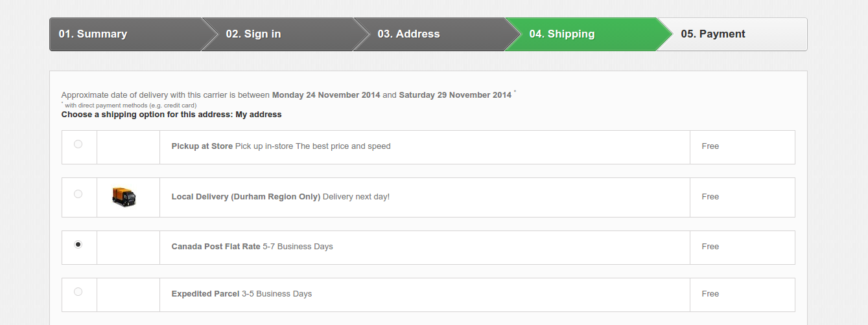Click the Local Delivery truck icon

pos(124,197)
